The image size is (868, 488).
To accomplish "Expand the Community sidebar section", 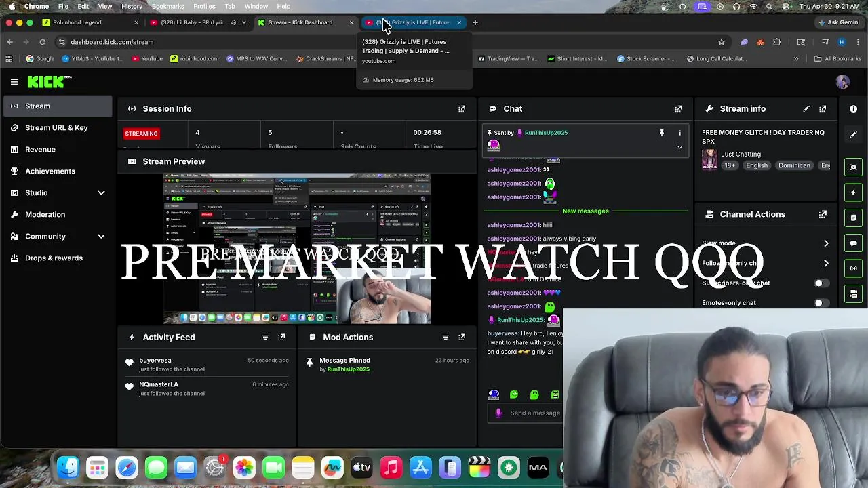I will pyautogui.click(x=101, y=237).
